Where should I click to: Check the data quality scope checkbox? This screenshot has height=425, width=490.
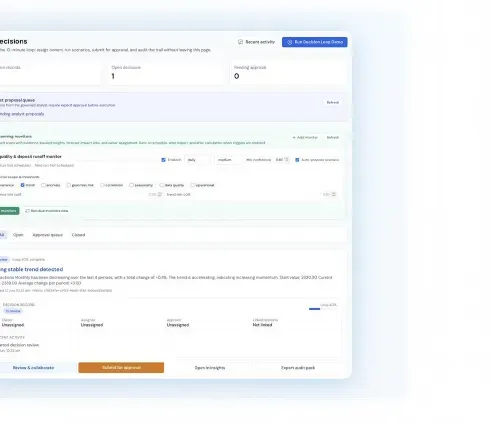point(162,185)
